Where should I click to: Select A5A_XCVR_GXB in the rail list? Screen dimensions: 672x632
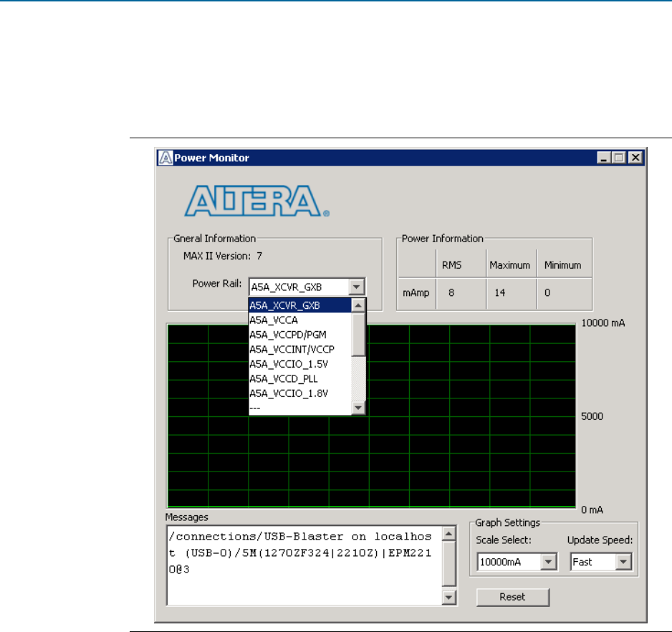(x=299, y=305)
